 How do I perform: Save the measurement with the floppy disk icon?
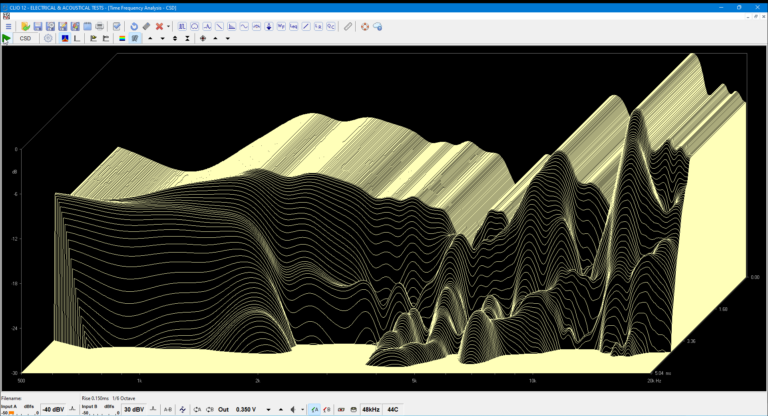click(38, 26)
